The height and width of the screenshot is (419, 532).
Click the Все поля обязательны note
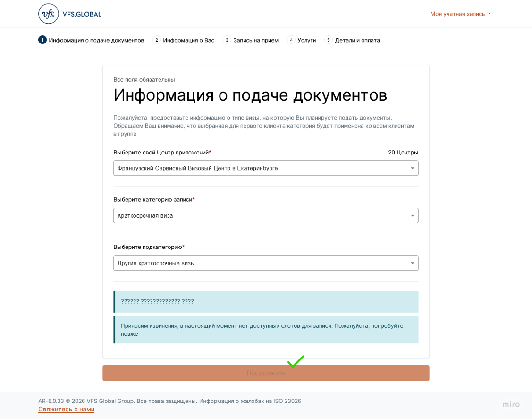tap(144, 80)
